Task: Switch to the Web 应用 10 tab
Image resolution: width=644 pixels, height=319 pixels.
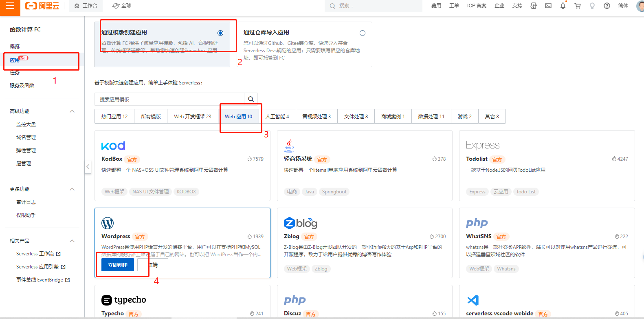Action: pos(239,116)
